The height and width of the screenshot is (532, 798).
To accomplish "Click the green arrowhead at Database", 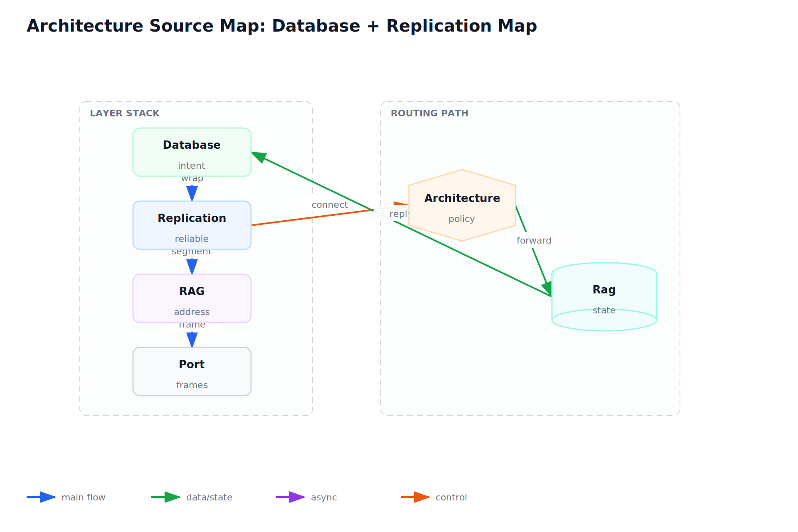I will tap(259, 156).
